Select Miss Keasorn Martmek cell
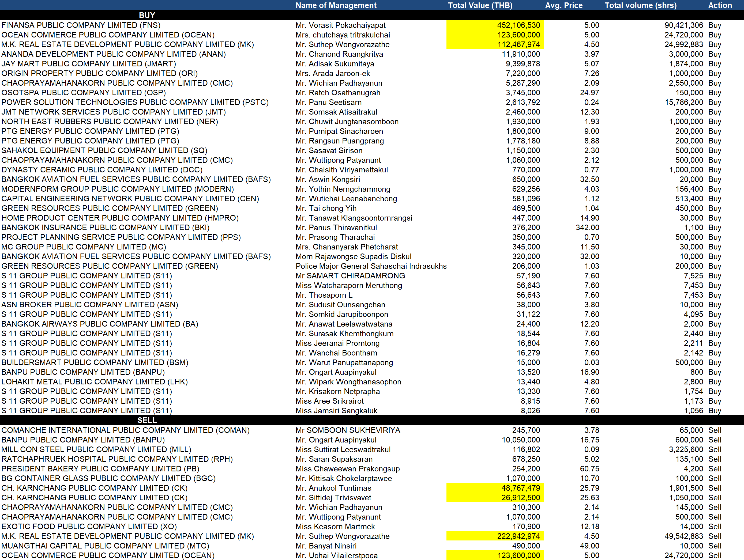 [x=335, y=526]
